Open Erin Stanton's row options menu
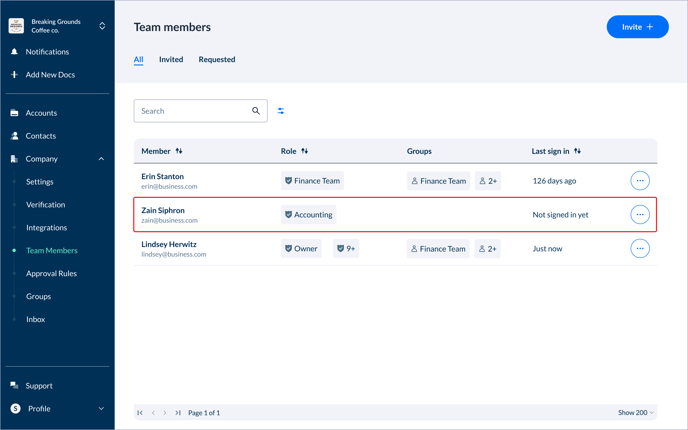This screenshot has width=688, height=430. pos(640,181)
